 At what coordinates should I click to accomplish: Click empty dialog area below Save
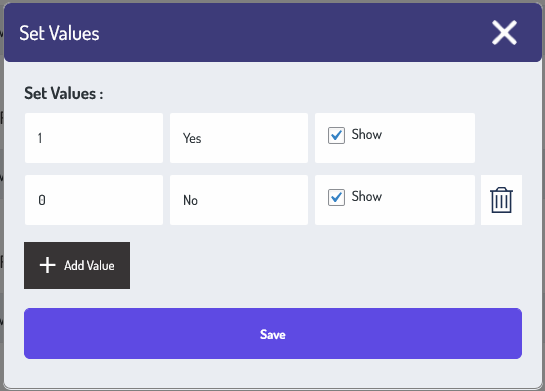[273, 373]
